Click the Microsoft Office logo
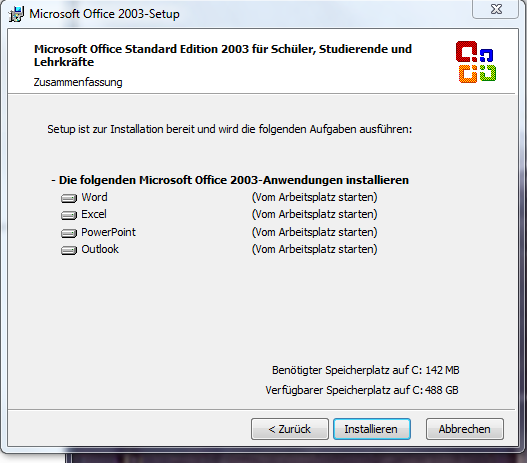This screenshot has width=527, height=463. (x=476, y=62)
